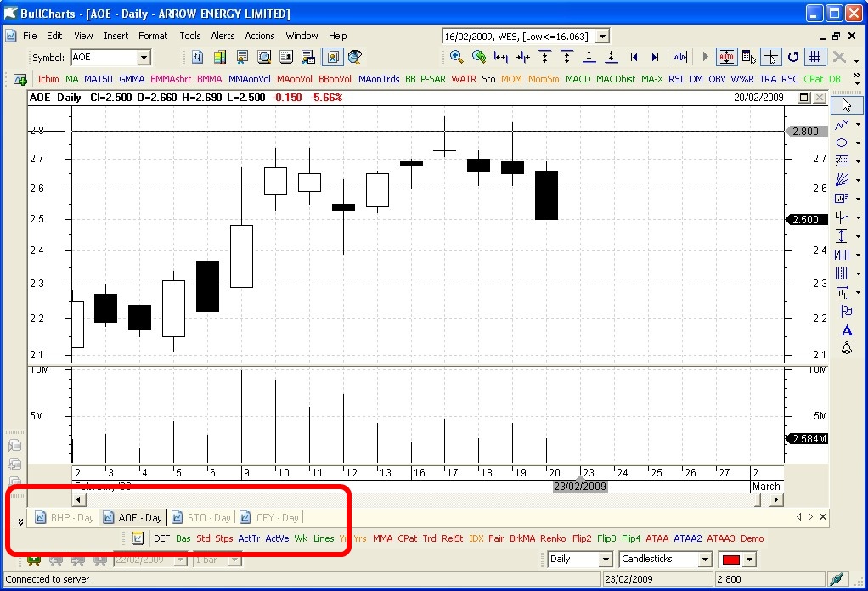Toggle the chart gridlines button
Image resolution: width=868 pixels, height=591 pixels.
[814, 56]
